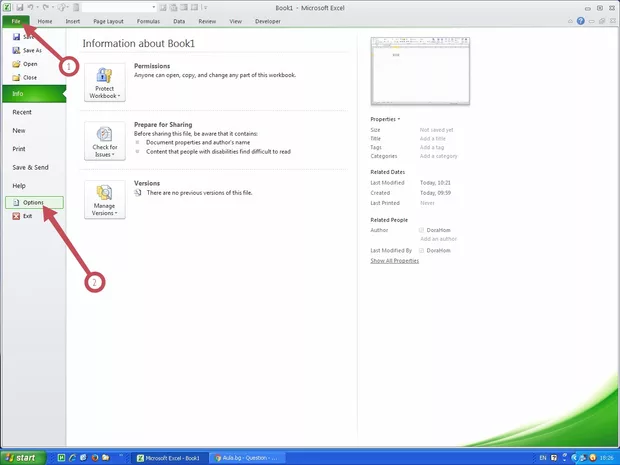Click the Save icon in the quick access toolbar
Viewport: 620px width, 465px height.
[20, 8]
